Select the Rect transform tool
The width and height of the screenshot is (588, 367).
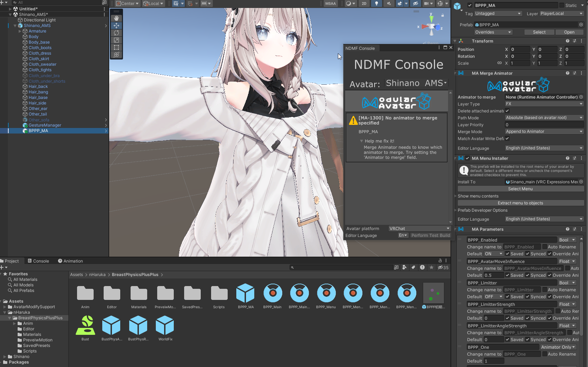coord(116,47)
